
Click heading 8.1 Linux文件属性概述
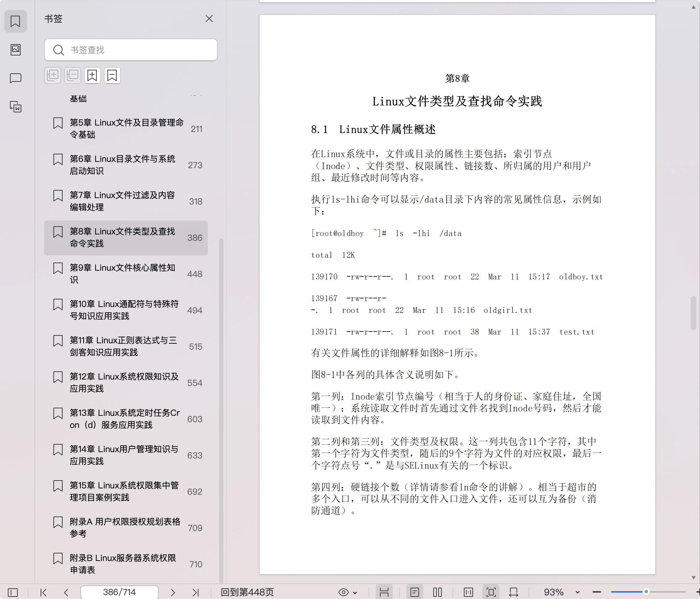pos(373,129)
